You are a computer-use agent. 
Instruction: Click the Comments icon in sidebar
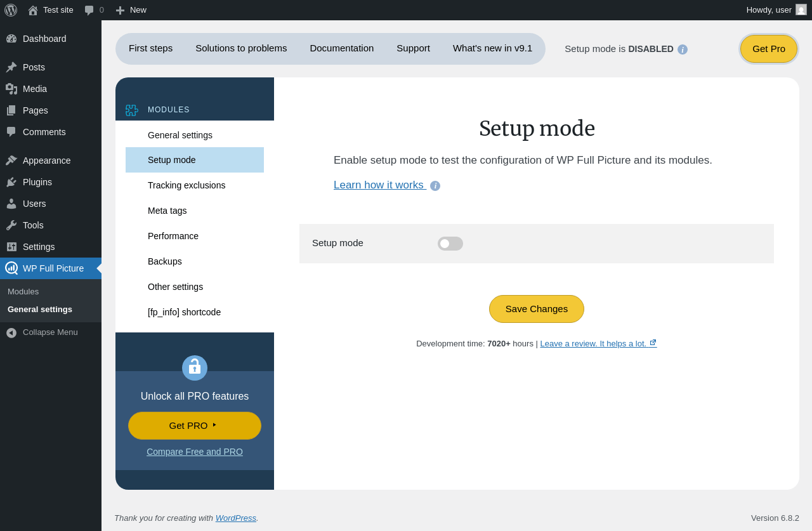[11, 132]
